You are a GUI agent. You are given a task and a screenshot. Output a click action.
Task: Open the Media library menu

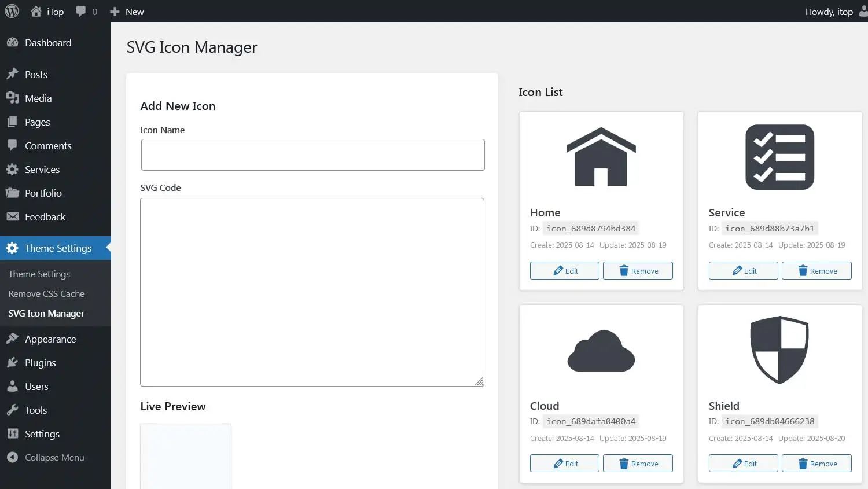click(x=56, y=98)
